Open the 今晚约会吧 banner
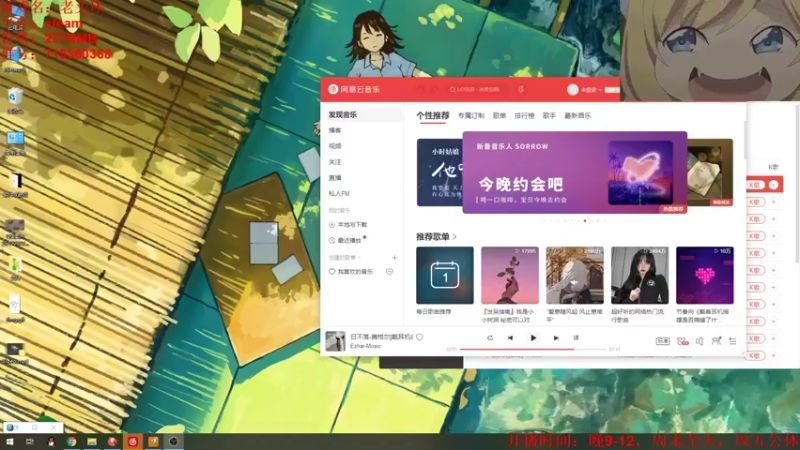800x450 pixels. 574,172
